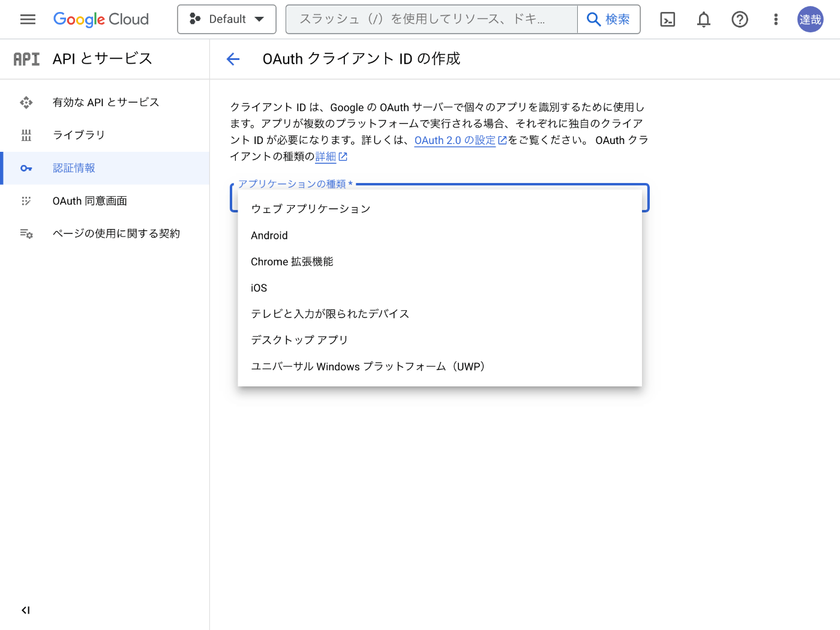This screenshot has width=840, height=630.
Task: Open the help question mark menu
Action: click(740, 19)
